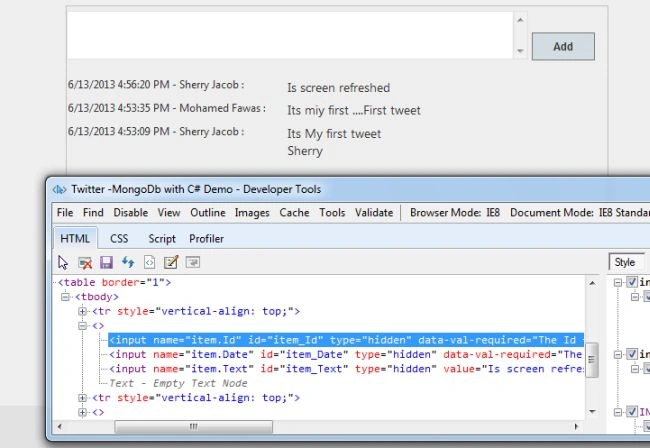Image resolution: width=650 pixels, height=448 pixels.
Task: Open the Find menu
Action: point(93,213)
